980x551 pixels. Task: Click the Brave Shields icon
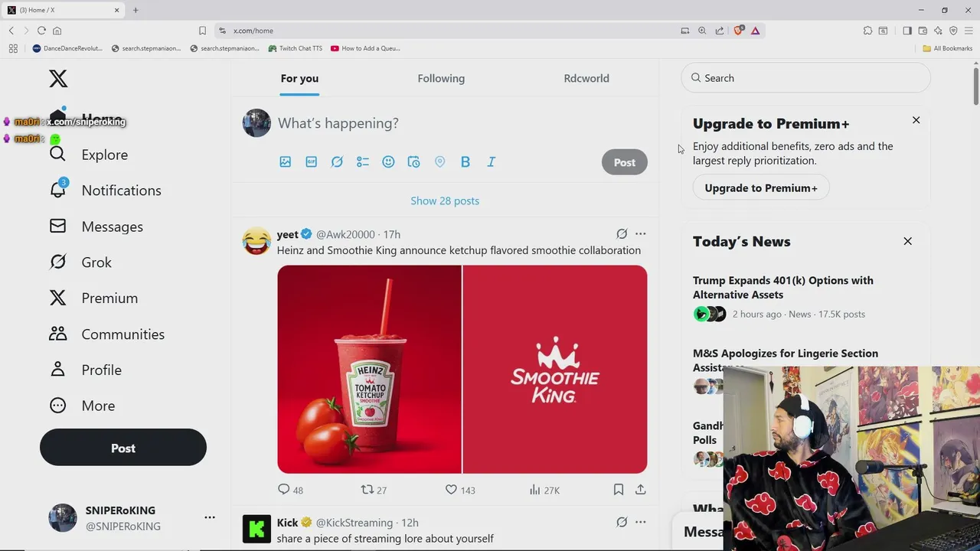pyautogui.click(x=738, y=31)
